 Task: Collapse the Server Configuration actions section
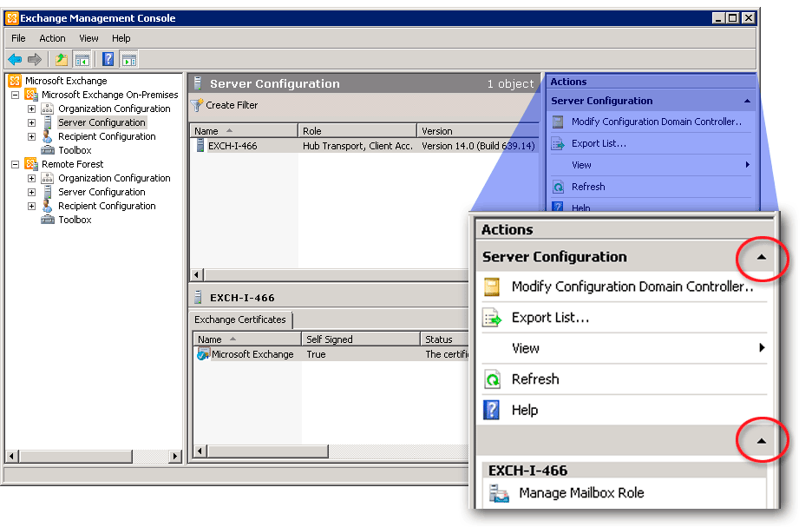tap(761, 258)
